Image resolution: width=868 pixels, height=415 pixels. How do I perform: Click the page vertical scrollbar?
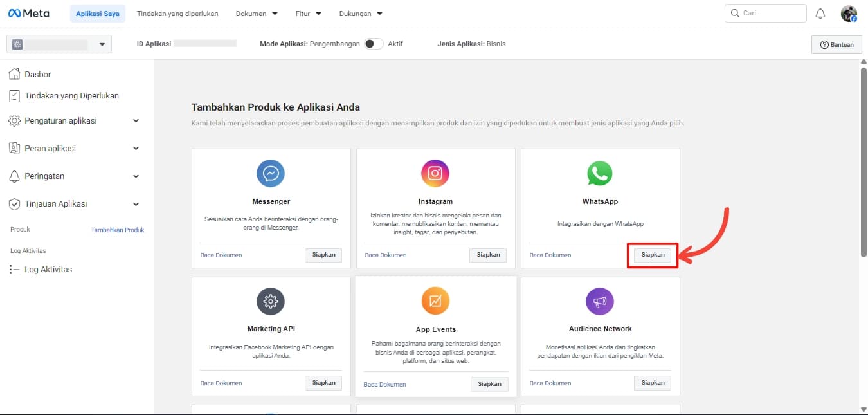[x=863, y=161]
